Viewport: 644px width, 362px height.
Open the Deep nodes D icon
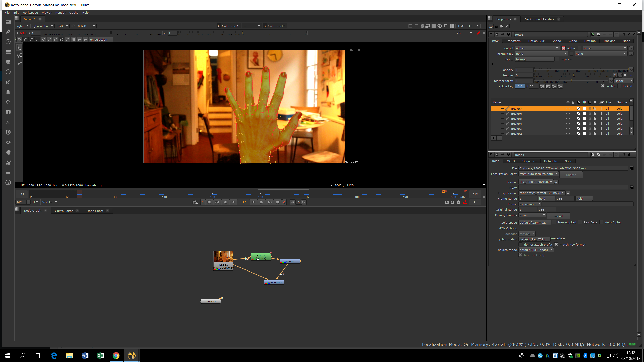pos(8,132)
